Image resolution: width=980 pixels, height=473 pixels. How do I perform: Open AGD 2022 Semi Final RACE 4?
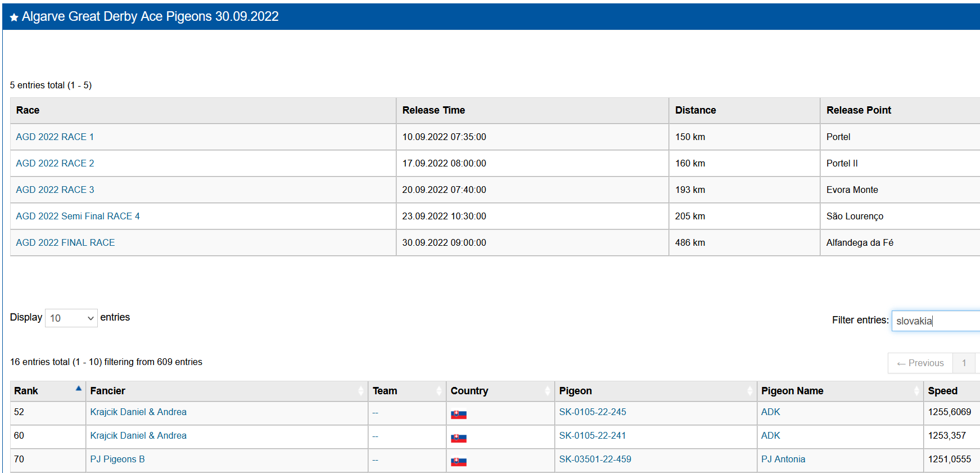coord(78,216)
